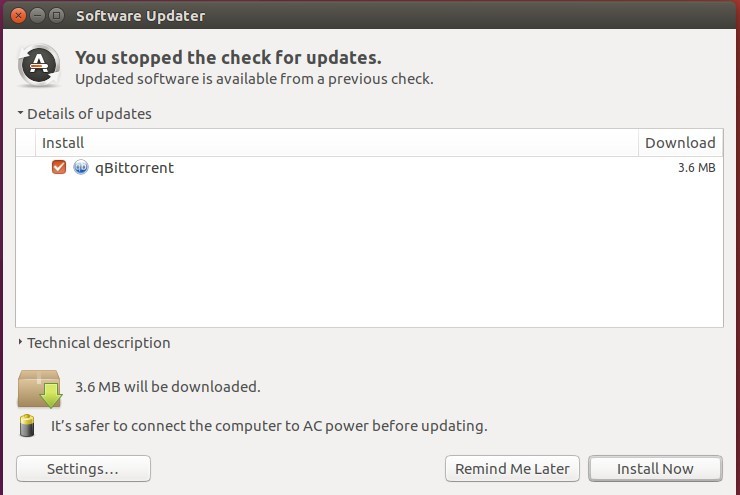
Task: Collapse the Details of updates section
Action: coord(20,113)
